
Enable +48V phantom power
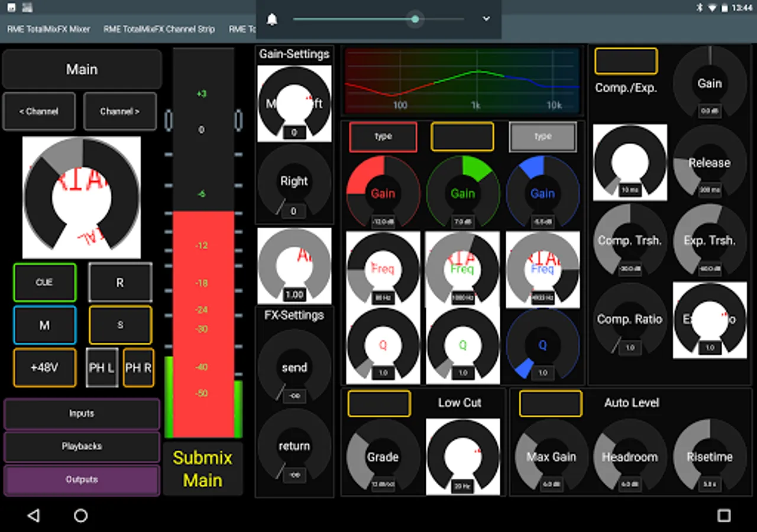(45, 368)
